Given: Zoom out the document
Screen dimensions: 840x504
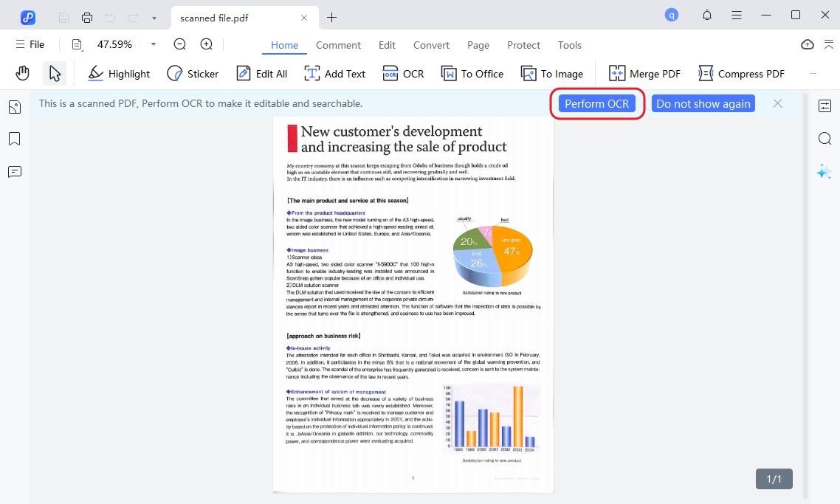Looking at the screenshot, I should [x=179, y=44].
